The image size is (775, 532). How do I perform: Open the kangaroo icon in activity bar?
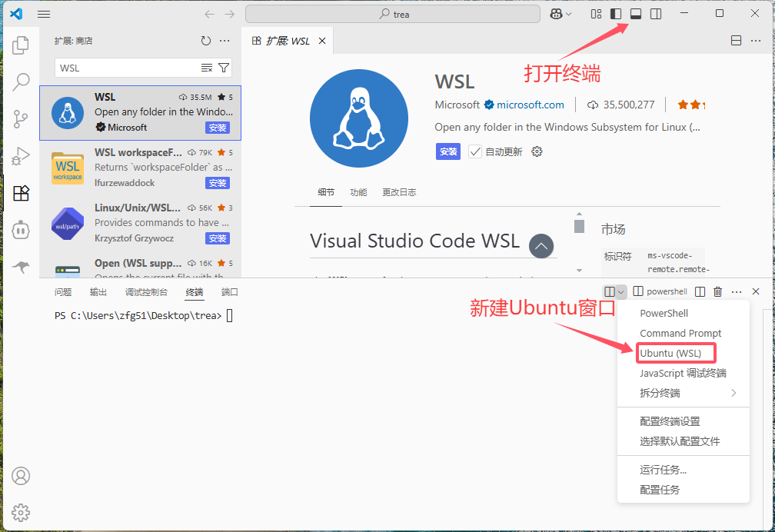point(21,267)
